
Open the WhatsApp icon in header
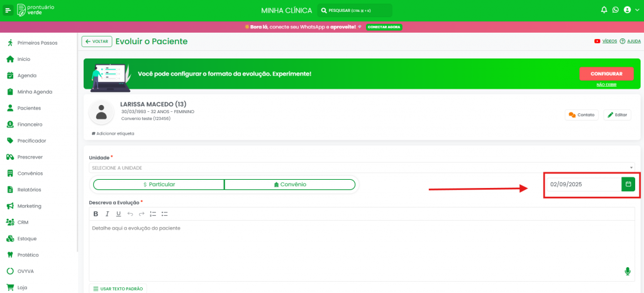point(615,10)
